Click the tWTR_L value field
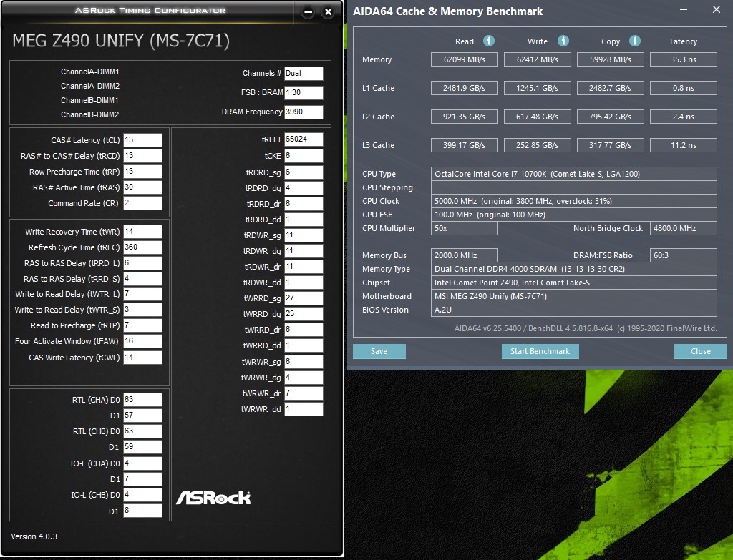The height and width of the screenshot is (560, 733). coord(142,294)
